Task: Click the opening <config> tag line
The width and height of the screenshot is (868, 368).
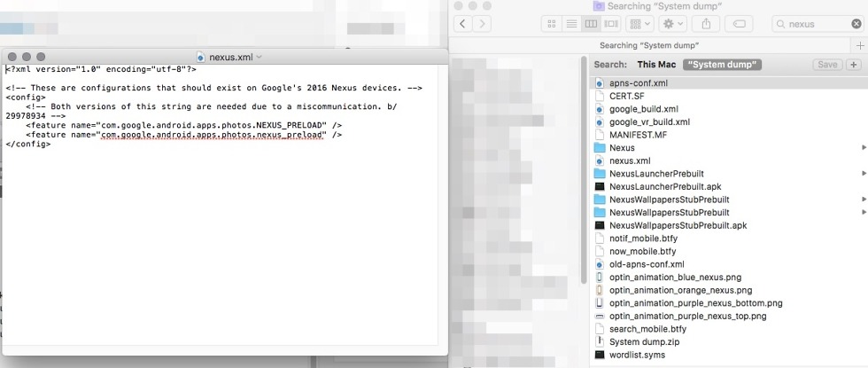Action: click(26, 98)
